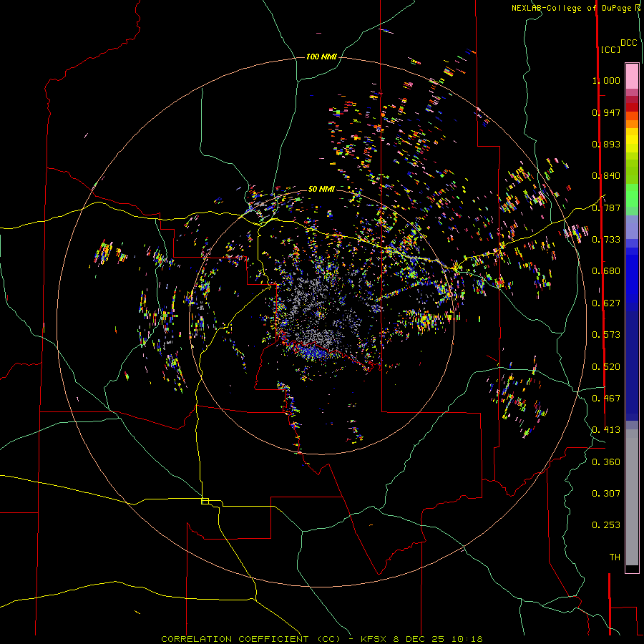Click the 0.573 value on the color scale
This screenshot has height=644, width=644.
(606, 335)
